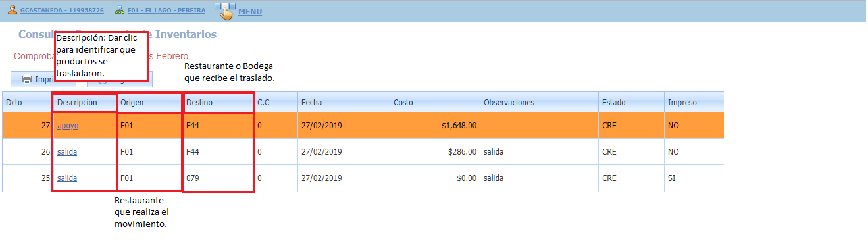The width and height of the screenshot is (868, 240).
Task: Click the NO printed status in row 26
Action: pyautogui.click(x=694, y=151)
